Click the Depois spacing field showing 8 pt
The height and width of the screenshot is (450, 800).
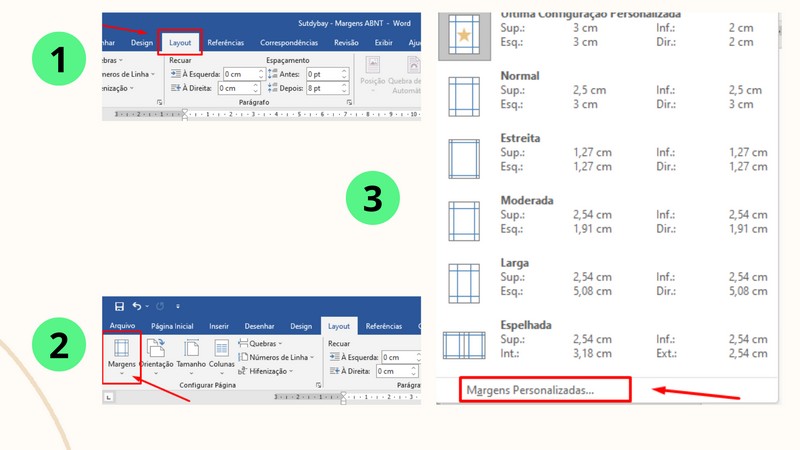(x=327, y=88)
